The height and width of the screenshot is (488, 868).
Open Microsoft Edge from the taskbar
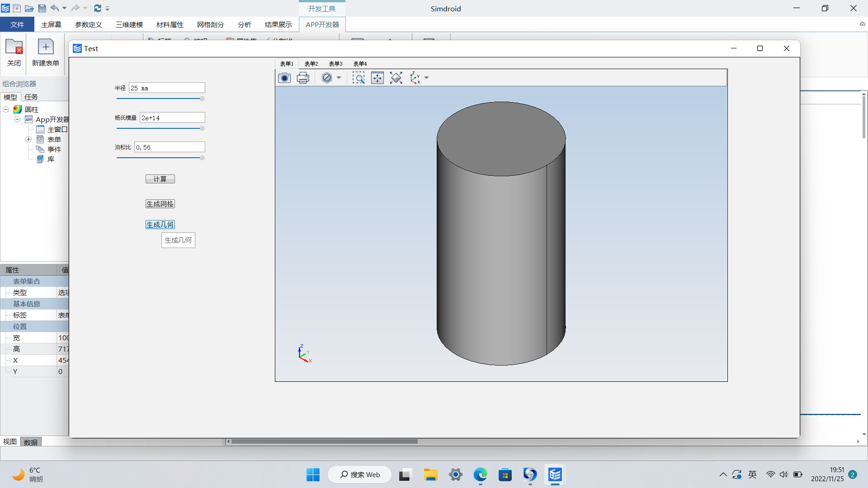point(480,474)
